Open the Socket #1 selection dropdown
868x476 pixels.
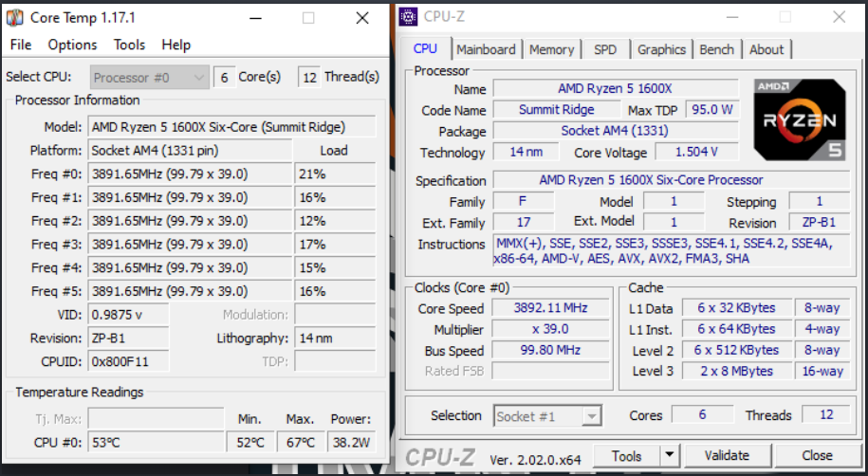pyautogui.click(x=547, y=416)
